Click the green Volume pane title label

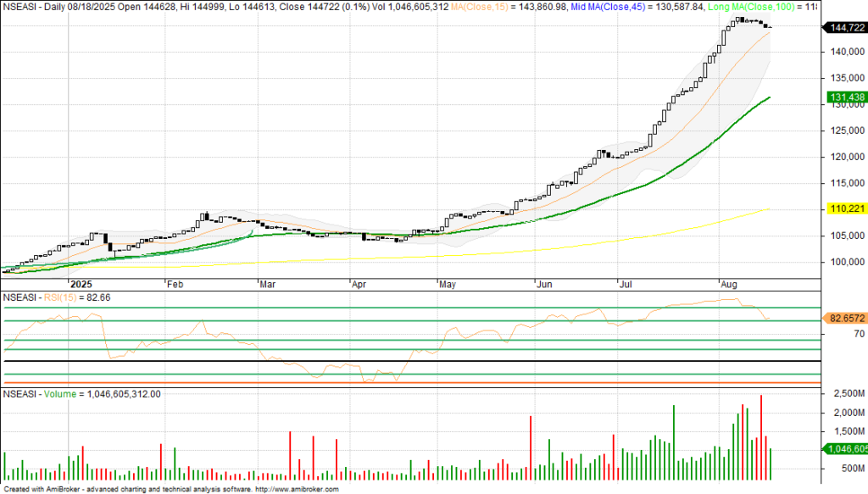click(58, 394)
